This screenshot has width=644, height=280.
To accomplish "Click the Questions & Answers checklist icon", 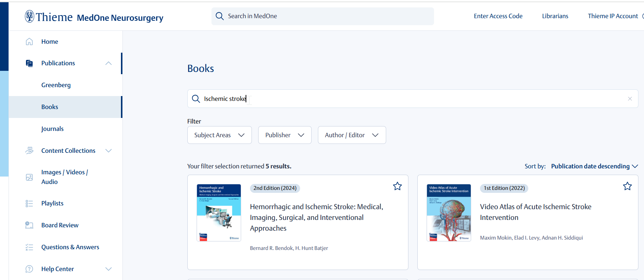I will [29, 247].
